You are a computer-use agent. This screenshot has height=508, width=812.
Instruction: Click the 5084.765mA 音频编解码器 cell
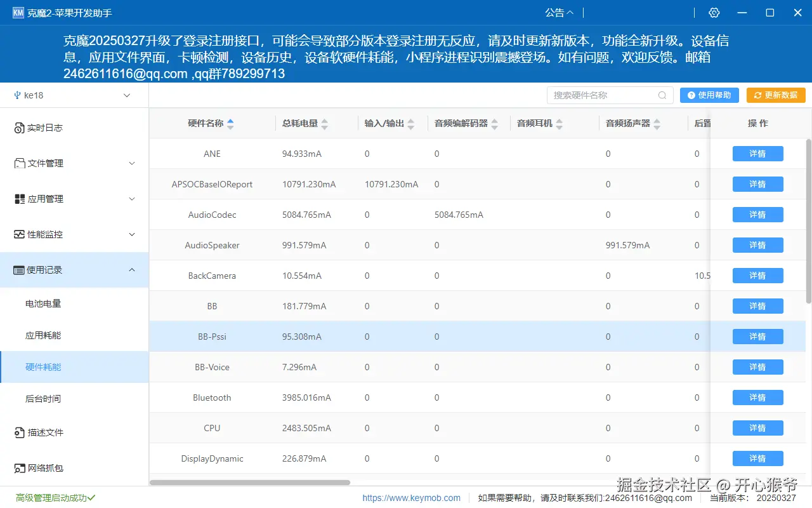coord(459,215)
